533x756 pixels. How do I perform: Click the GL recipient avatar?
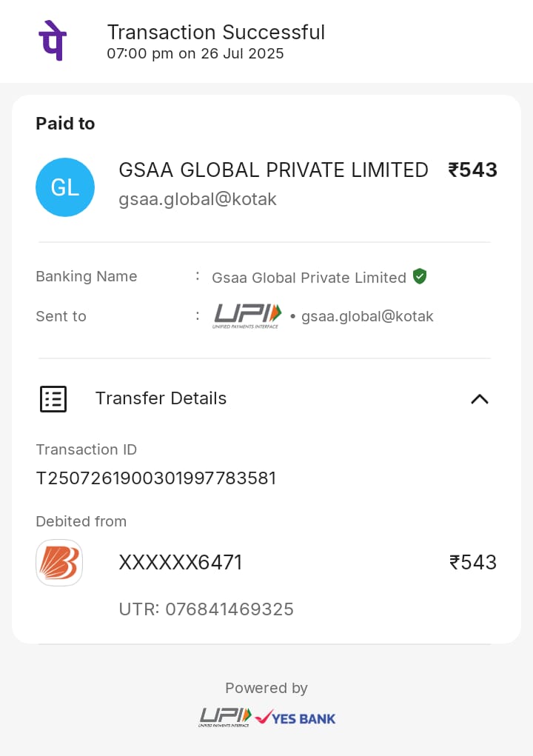click(65, 187)
